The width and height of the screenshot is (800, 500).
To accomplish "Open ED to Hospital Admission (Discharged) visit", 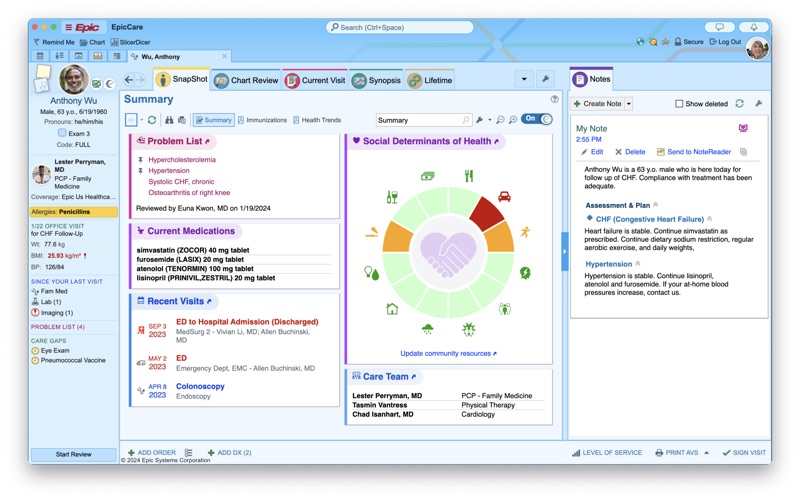I will (x=247, y=322).
